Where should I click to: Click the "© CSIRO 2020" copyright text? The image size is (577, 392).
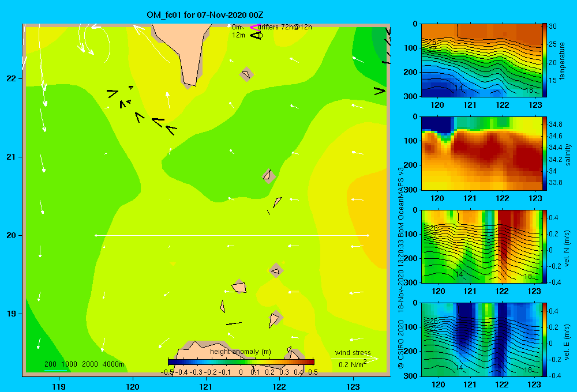pos(401,345)
